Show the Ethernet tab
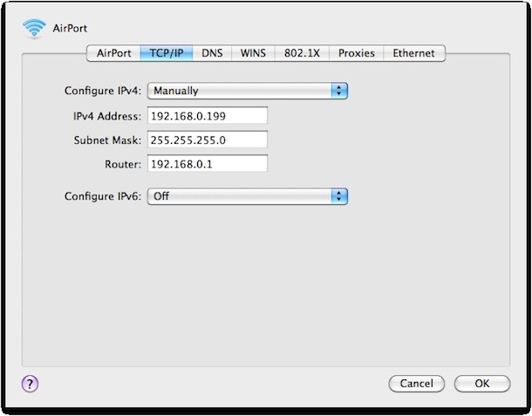 414,53
